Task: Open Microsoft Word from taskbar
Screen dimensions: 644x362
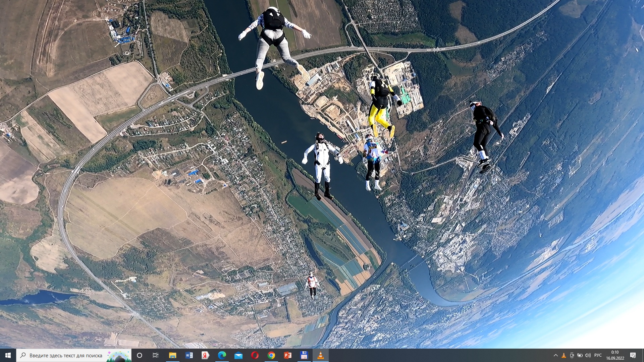Action: pos(189,355)
